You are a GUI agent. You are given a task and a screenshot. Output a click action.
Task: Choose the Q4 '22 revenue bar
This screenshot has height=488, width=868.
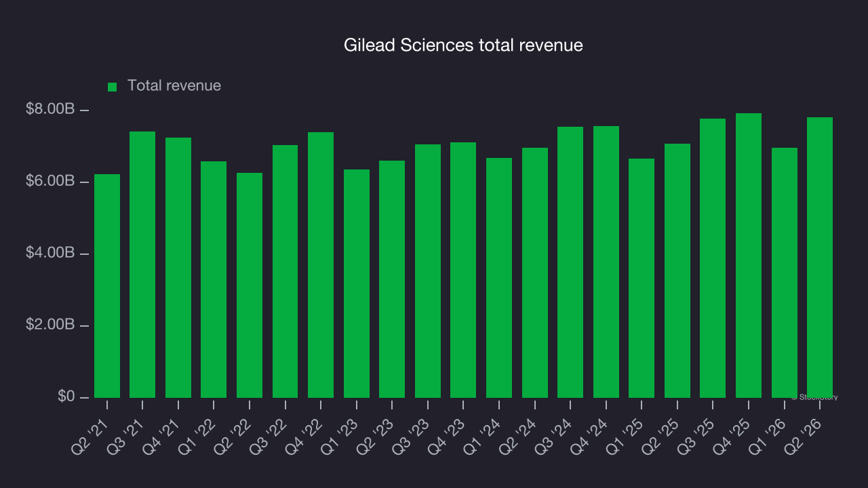pyautogui.click(x=321, y=265)
